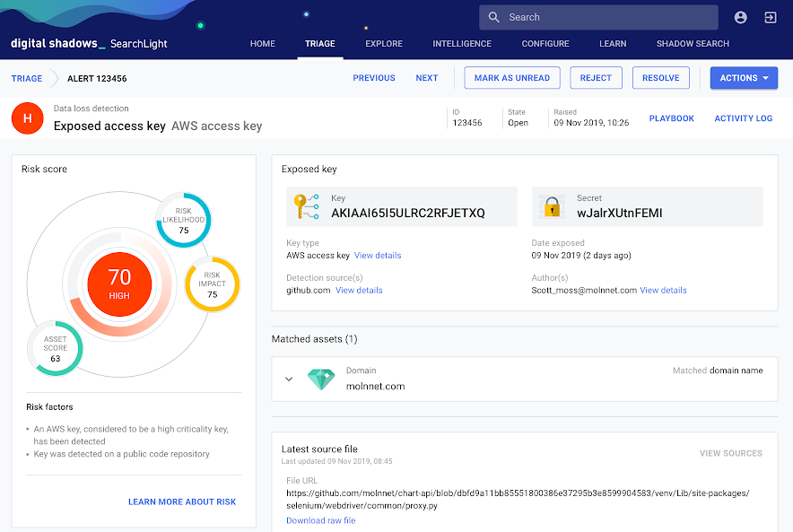Click the red H severity badge
The width and height of the screenshot is (793, 532).
click(x=27, y=118)
